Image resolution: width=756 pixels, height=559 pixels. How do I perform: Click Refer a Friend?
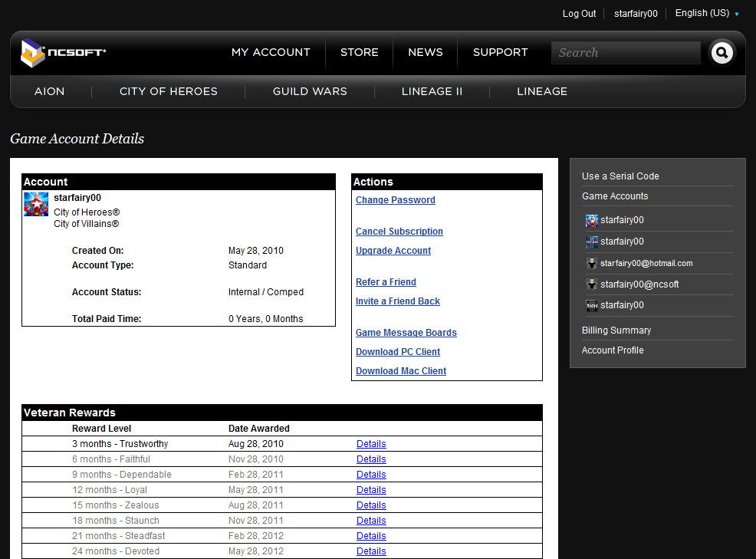386,282
